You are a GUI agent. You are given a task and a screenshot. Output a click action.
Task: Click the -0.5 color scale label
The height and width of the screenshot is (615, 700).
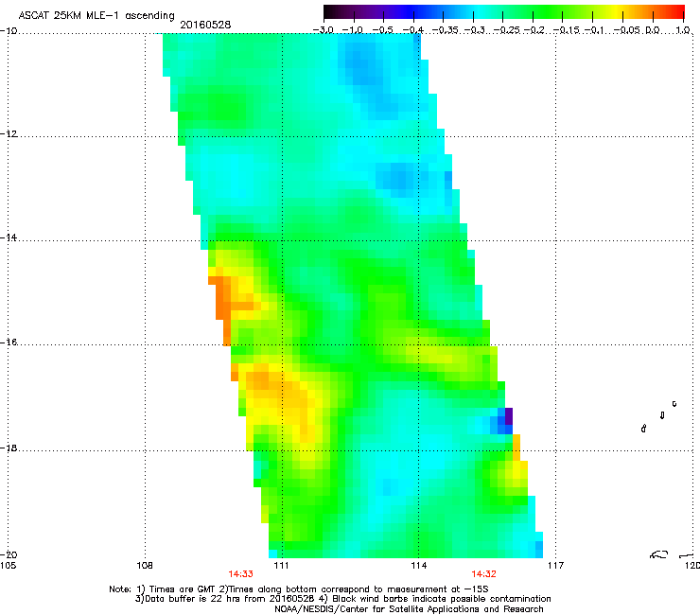[x=382, y=30]
